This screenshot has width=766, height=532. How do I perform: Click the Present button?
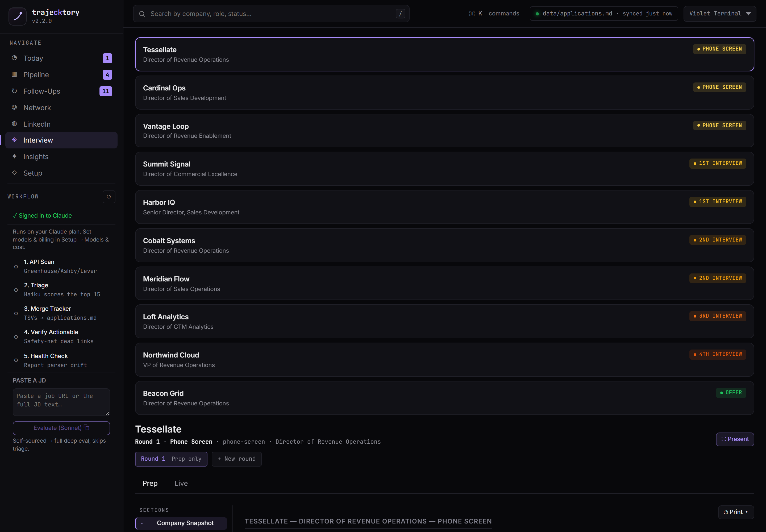coord(735,439)
